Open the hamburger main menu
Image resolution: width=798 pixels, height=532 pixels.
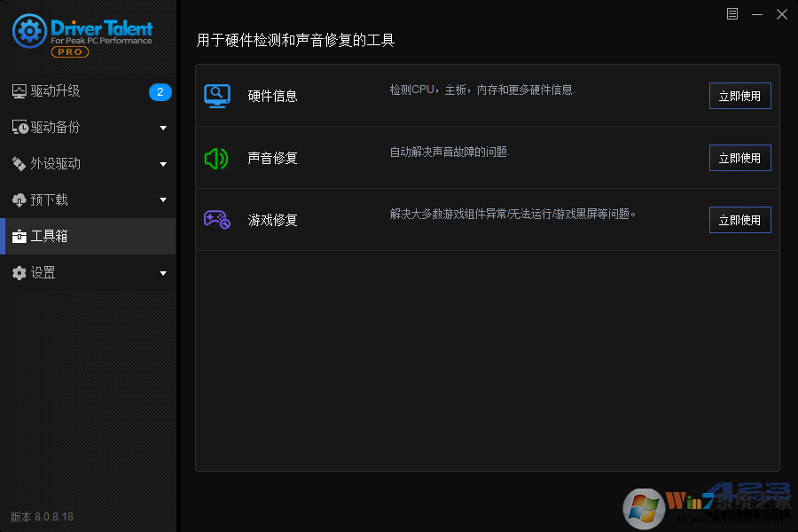(x=732, y=13)
